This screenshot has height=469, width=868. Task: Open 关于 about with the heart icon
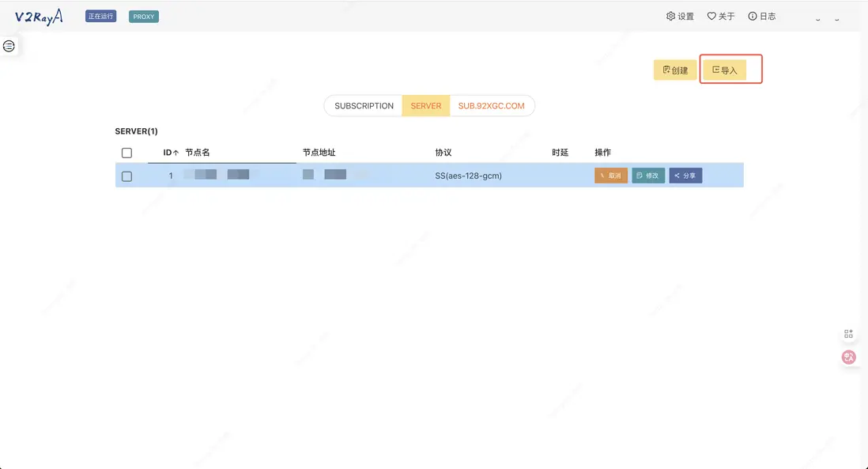tap(721, 17)
